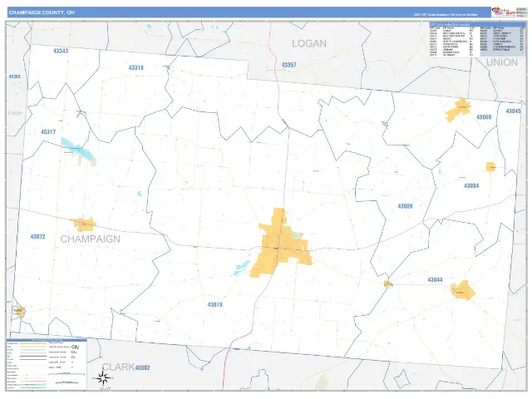Open the ZIP Code index table panel
Viewport: 532px width, 399px height.
coord(477,40)
